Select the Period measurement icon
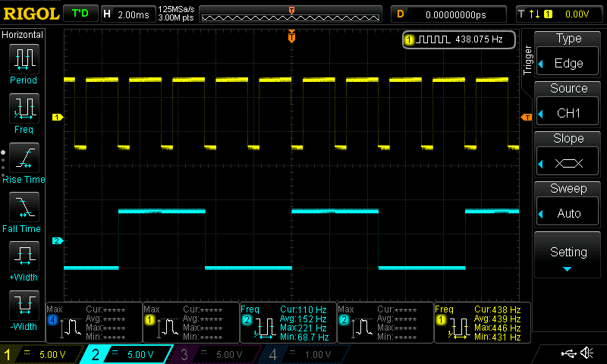607x364 pixels. [x=24, y=59]
